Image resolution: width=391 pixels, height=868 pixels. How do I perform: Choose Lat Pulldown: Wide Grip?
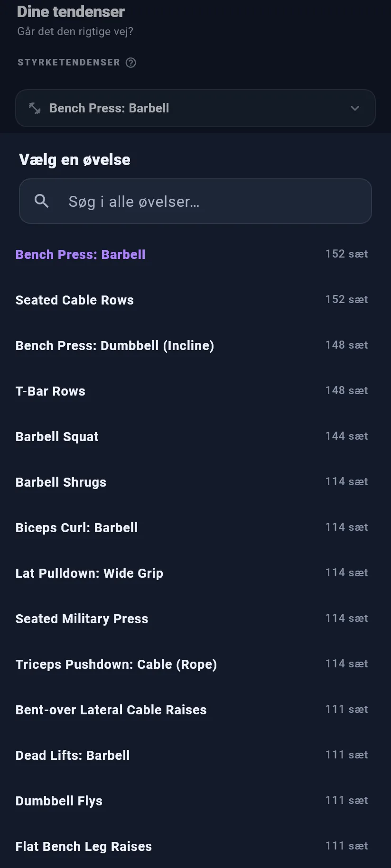195,573
